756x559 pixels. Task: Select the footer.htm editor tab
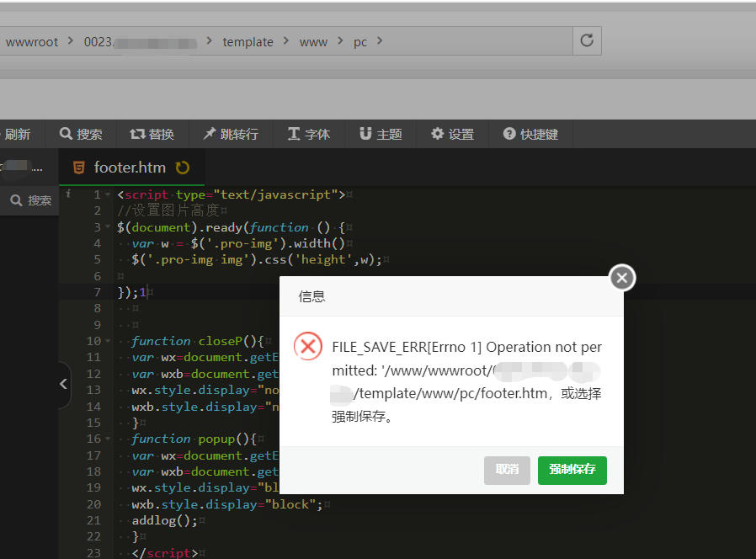pyautogui.click(x=131, y=168)
